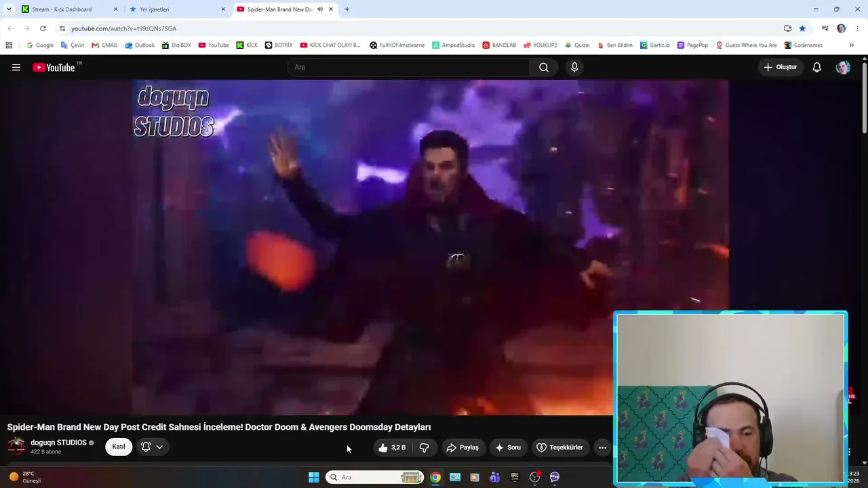
Task: Dislike the video
Action: coord(425,447)
